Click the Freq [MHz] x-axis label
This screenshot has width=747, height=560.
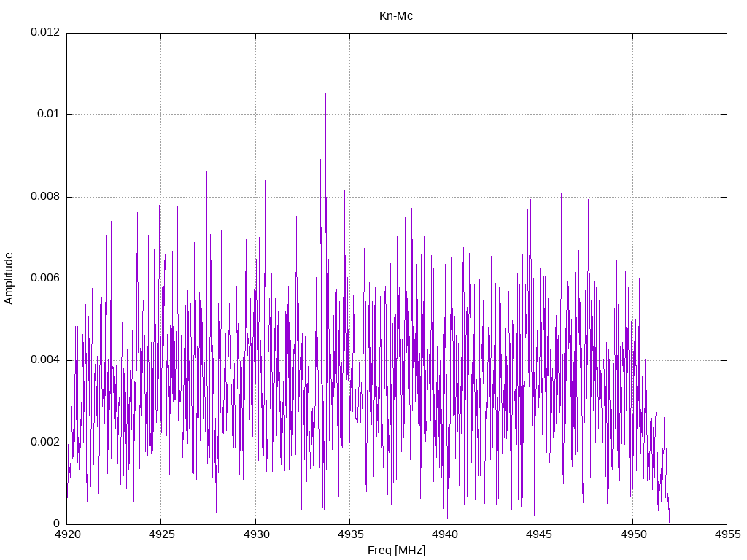[396, 550]
